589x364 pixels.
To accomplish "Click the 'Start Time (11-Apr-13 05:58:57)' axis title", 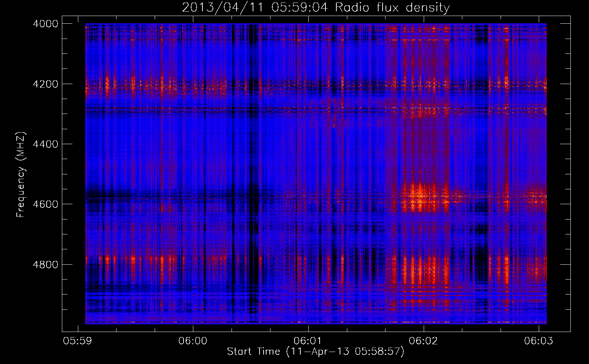I will 316,352.
